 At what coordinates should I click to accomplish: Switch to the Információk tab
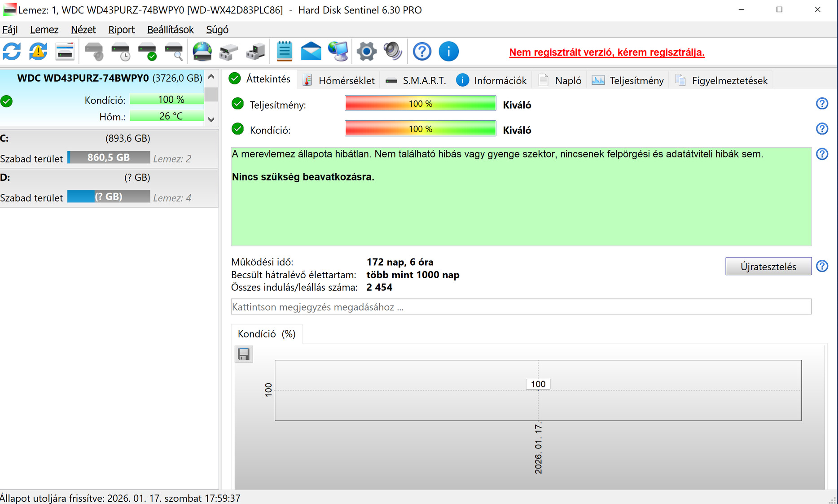(491, 80)
